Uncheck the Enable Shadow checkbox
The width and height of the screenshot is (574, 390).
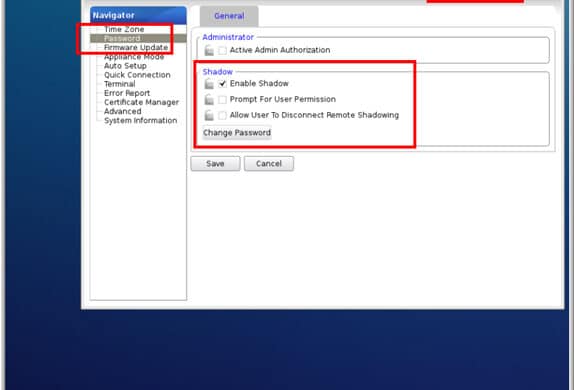(x=222, y=84)
